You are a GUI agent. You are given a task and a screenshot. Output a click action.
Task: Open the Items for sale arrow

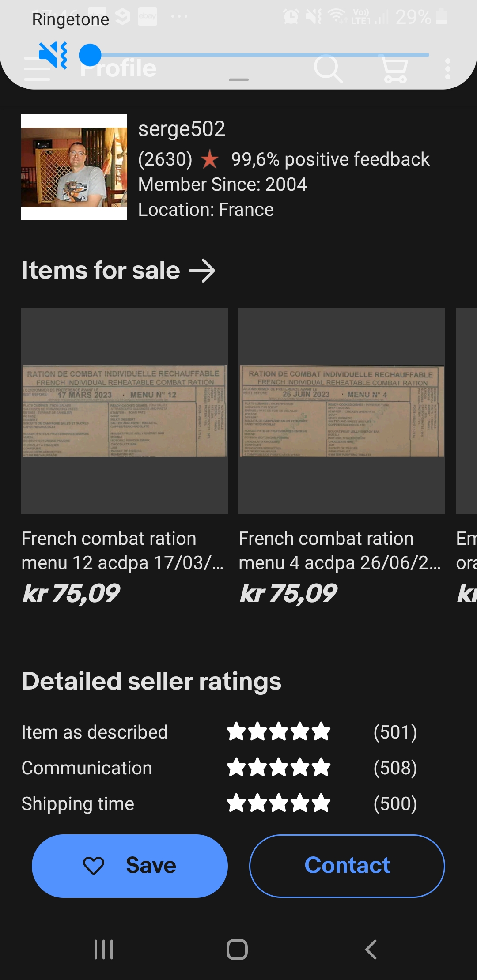click(x=202, y=271)
